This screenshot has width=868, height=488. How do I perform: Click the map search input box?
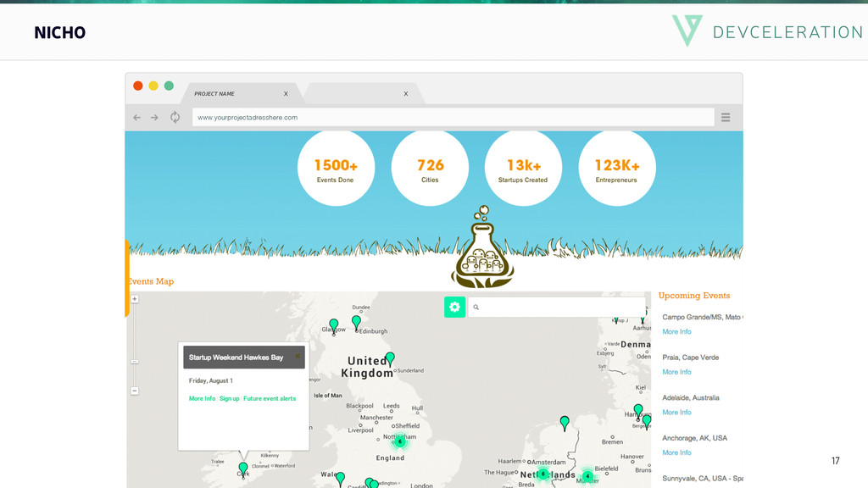(x=556, y=307)
